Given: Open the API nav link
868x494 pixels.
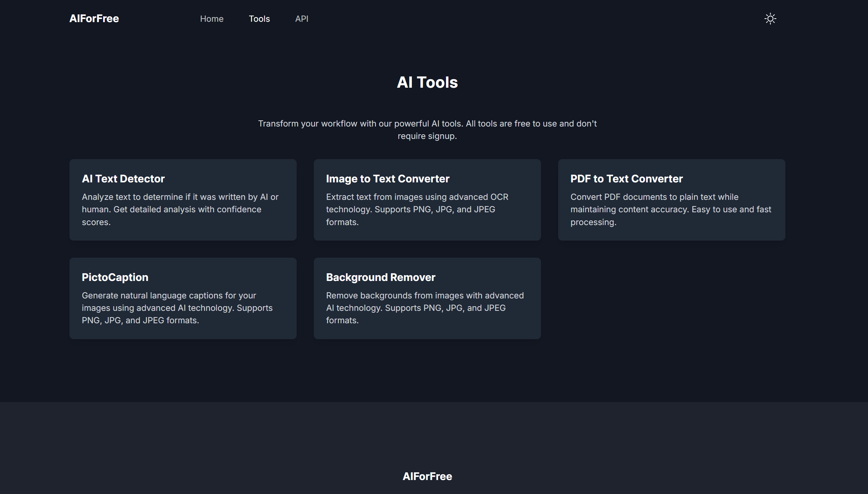Looking at the screenshot, I should [x=301, y=19].
